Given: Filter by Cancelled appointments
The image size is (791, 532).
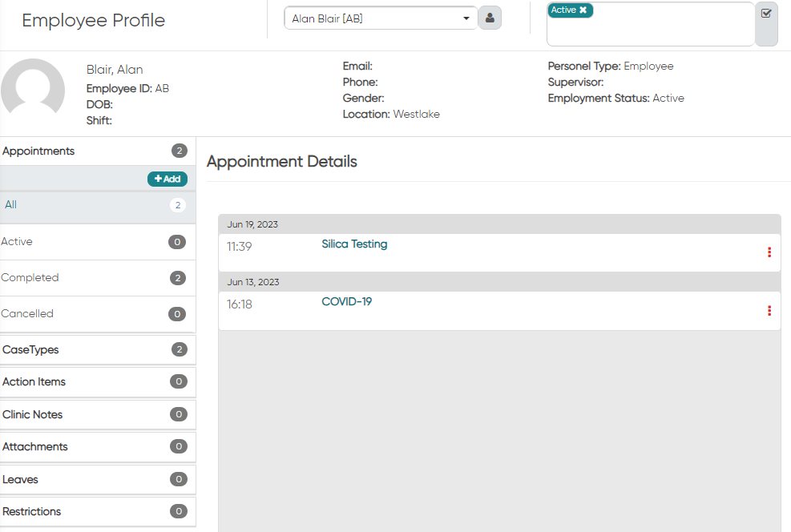Looking at the screenshot, I should pyautogui.click(x=97, y=313).
